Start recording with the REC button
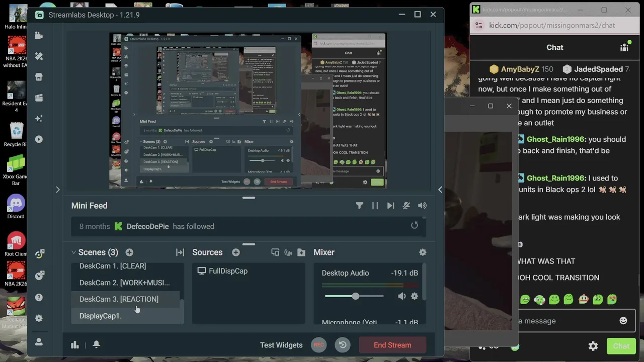This screenshot has width=644, height=362. (318, 345)
